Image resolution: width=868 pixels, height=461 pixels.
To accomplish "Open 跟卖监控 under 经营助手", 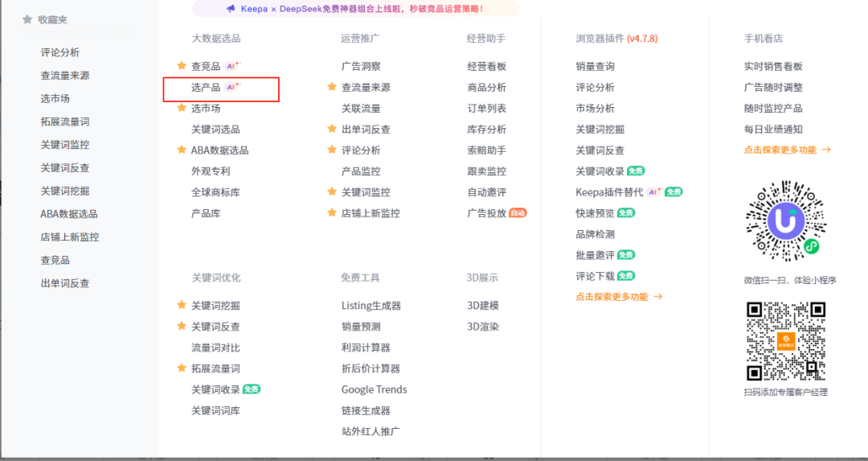I will (486, 171).
